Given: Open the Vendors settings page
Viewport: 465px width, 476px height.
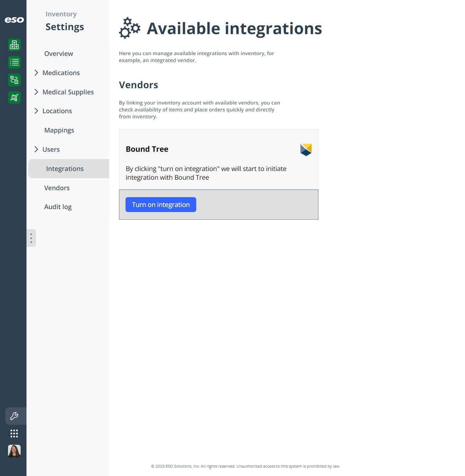Looking at the screenshot, I should [57, 188].
